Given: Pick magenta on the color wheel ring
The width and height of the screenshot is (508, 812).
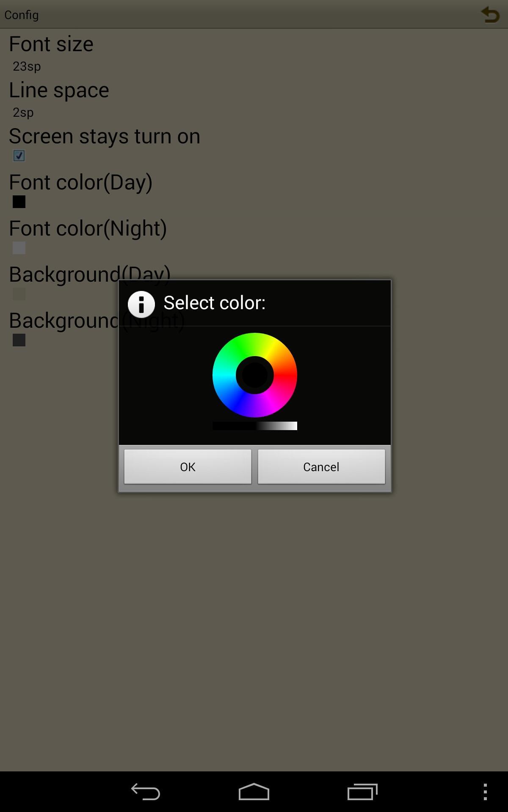Looking at the screenshot, I should point(271,402).
